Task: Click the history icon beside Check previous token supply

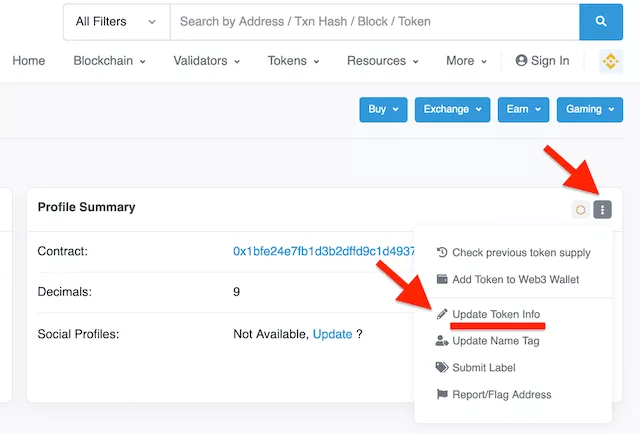Action: point(442,252)
